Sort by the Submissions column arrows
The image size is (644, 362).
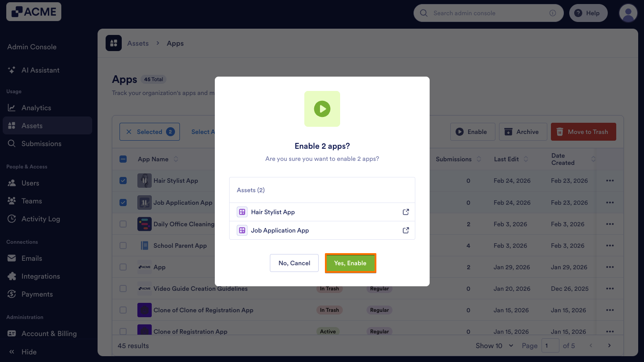pyautogui.click(x=479, y=159)
